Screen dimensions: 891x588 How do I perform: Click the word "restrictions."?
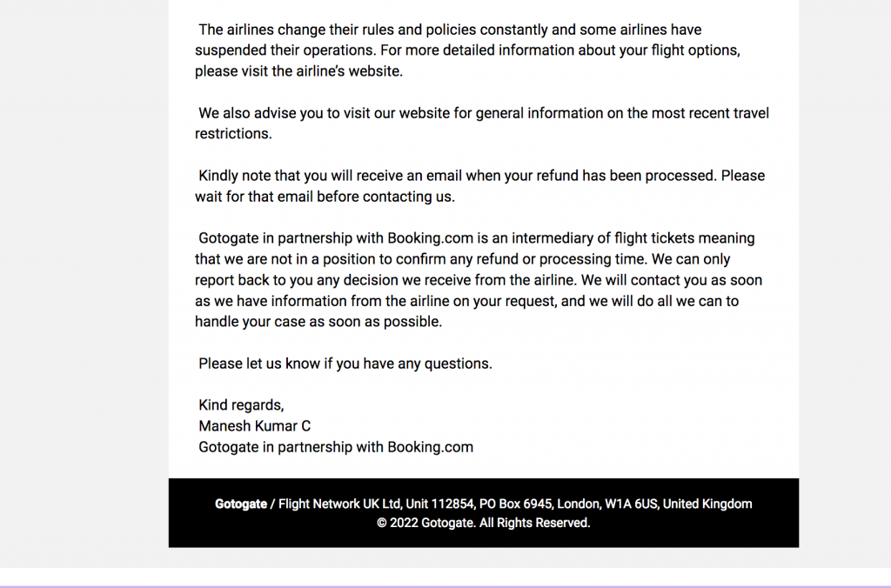tap(233, 134)
